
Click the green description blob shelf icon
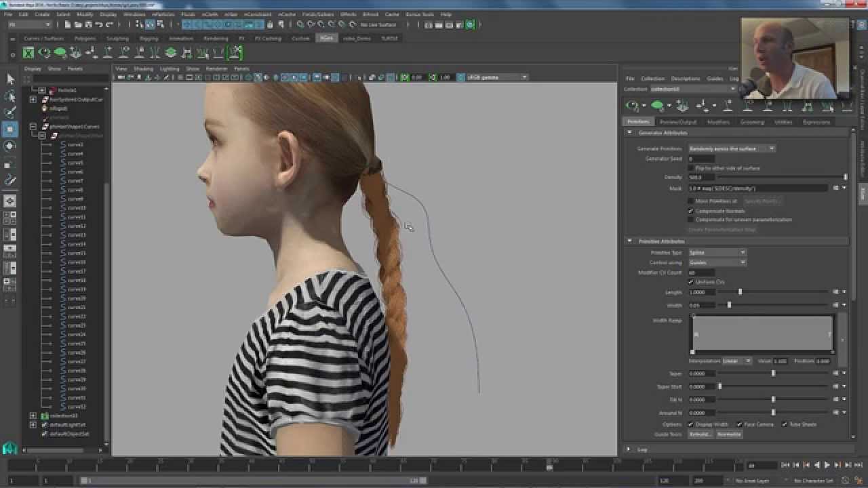pyautogui.click(x=60, y=52)
